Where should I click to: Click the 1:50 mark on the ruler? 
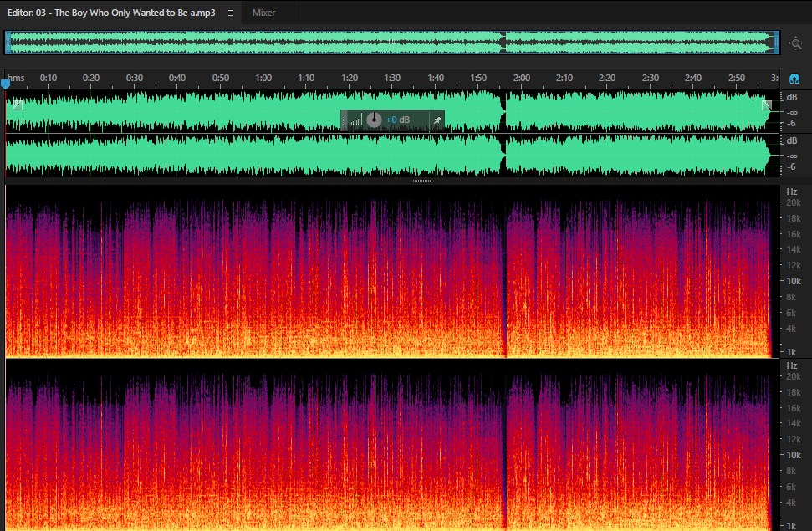478,78
